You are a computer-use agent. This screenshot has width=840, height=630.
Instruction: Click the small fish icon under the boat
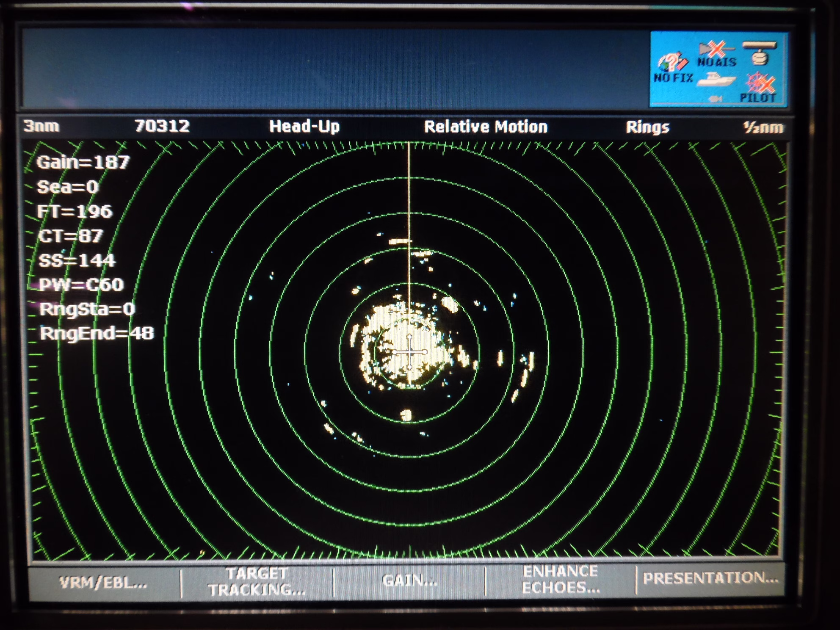(x=715, y=98)
